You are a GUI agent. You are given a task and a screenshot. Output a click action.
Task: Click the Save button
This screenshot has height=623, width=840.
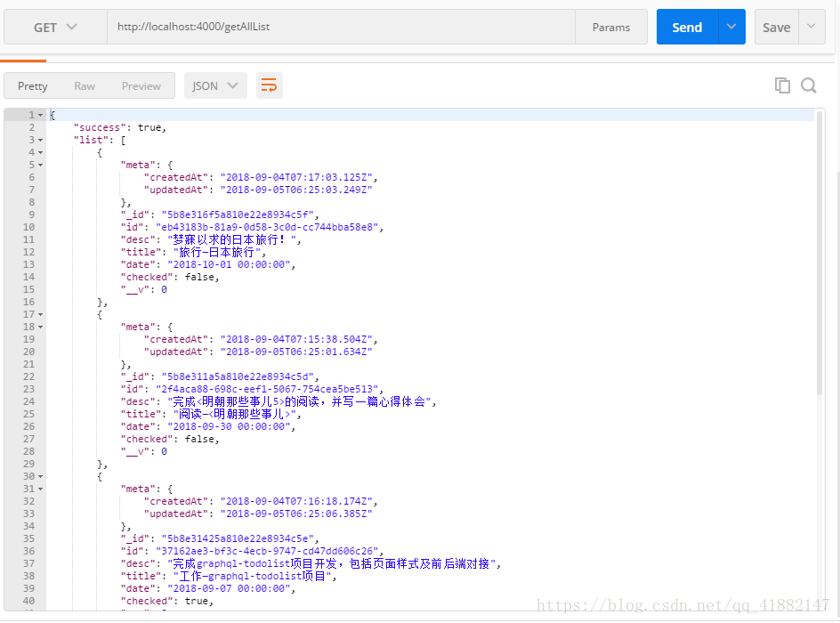(777, 27)
